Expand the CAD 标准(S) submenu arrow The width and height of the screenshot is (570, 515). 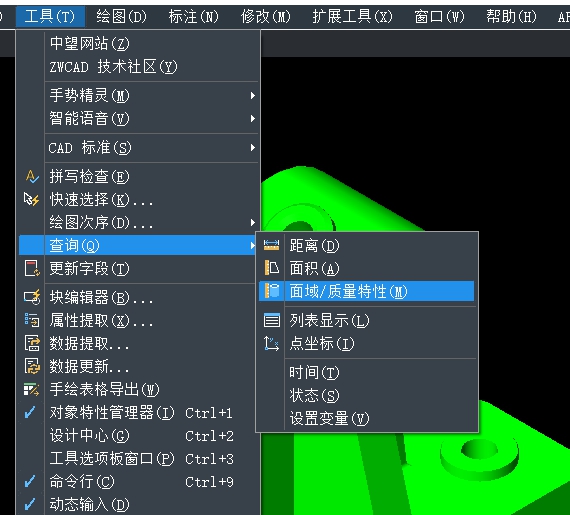tap(253, 148)
